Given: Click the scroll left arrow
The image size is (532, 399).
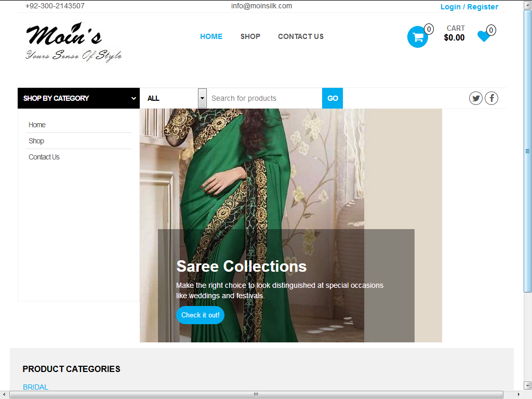Looking at the screenshot, I should (4, 395).
